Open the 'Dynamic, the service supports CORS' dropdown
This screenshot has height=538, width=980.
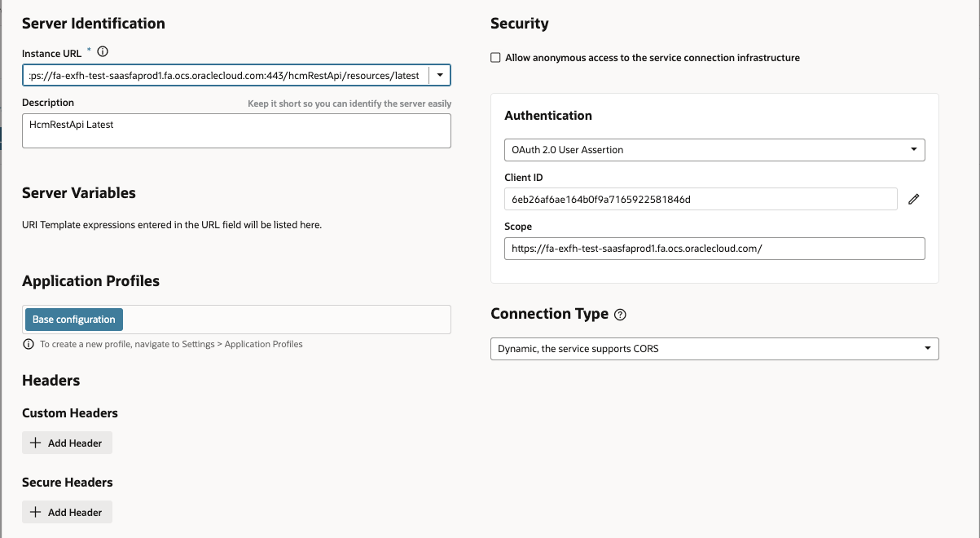(x=714, y=349)
